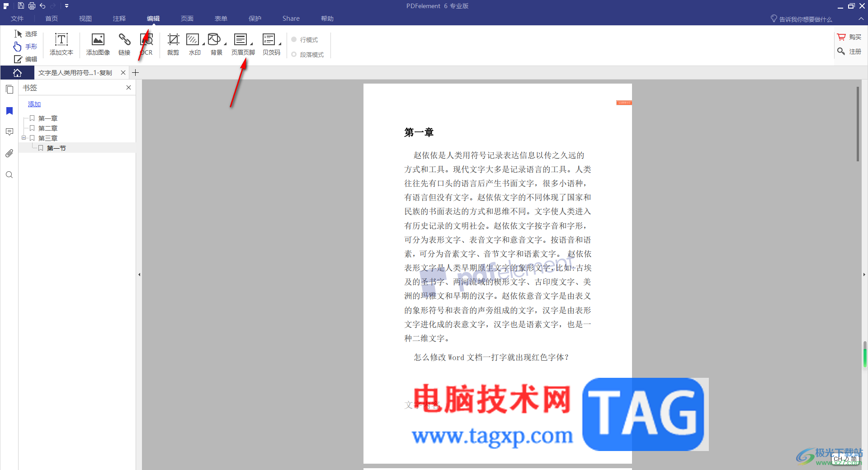Click the 第一章 heading in the document
The image size is (868, 470).
pyautogui.click(x=419, y=132)
